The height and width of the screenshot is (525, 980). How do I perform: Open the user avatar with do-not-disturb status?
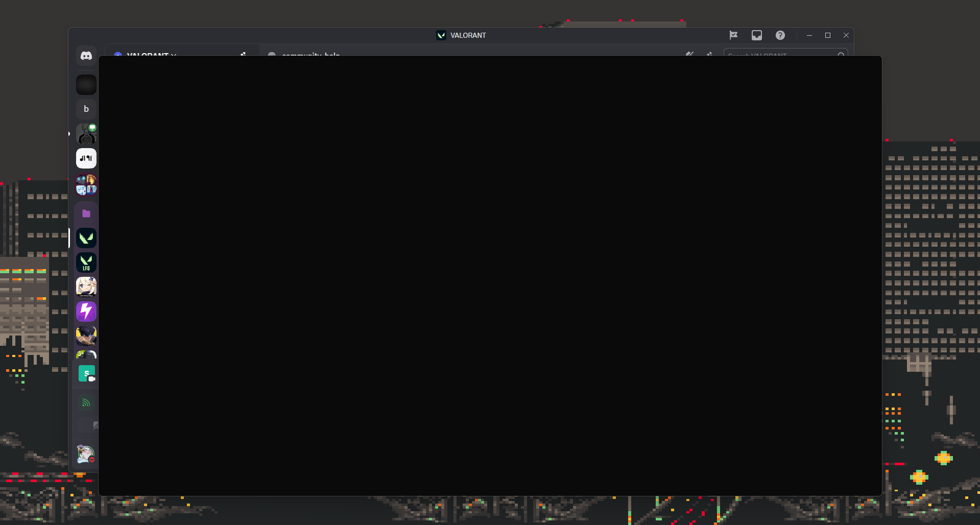click(86, 454)
